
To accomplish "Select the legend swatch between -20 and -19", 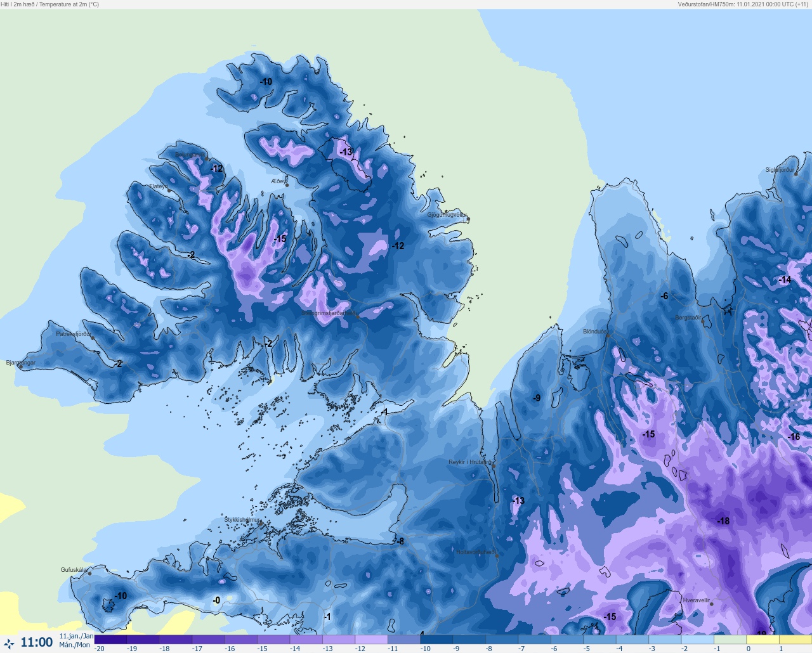I will point(110,640).
